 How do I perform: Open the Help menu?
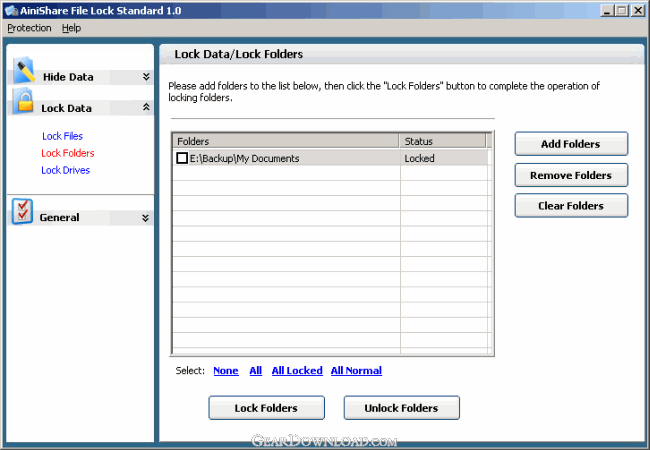tap(71, 28)
